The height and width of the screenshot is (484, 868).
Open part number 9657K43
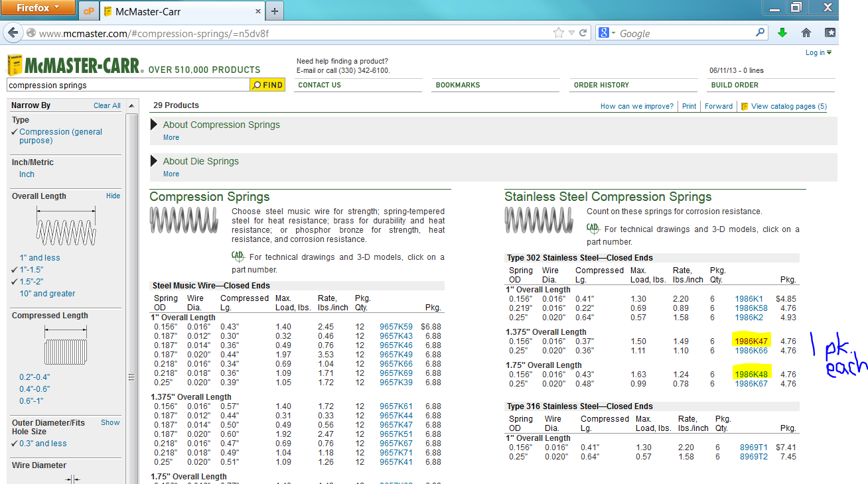[396, 336]
